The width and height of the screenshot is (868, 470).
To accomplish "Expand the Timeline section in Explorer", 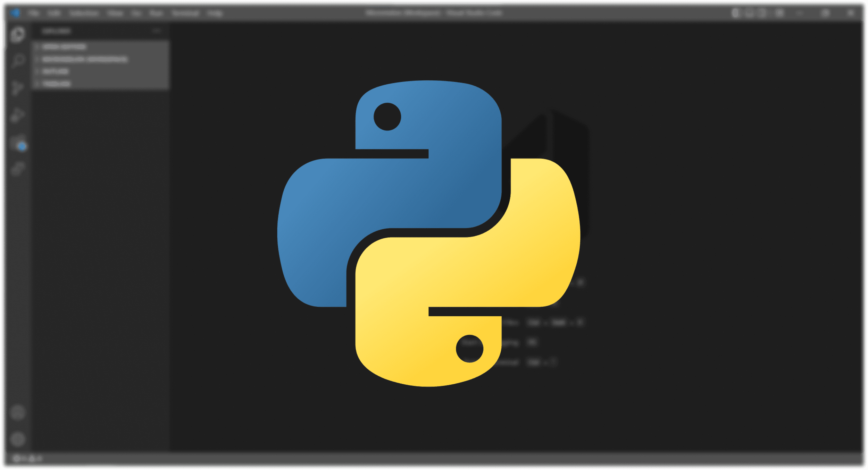I will click(x=56, y=83).
